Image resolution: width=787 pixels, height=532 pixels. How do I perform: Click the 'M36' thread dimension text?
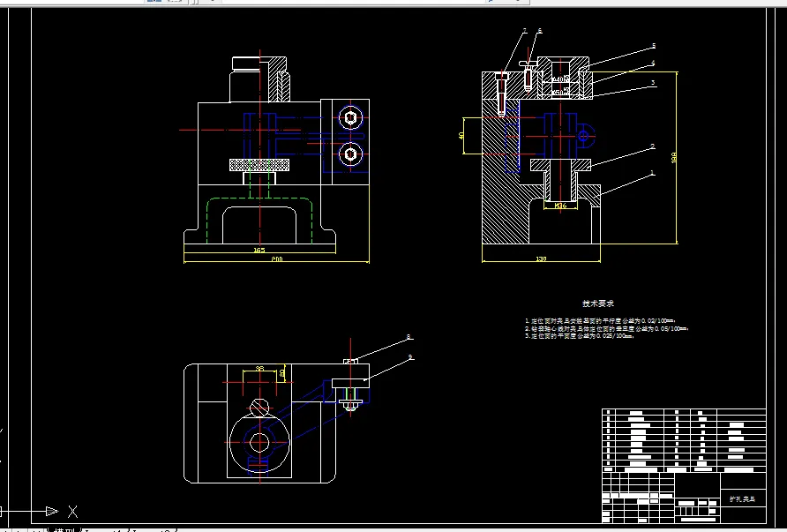click(x=559, y=206)
